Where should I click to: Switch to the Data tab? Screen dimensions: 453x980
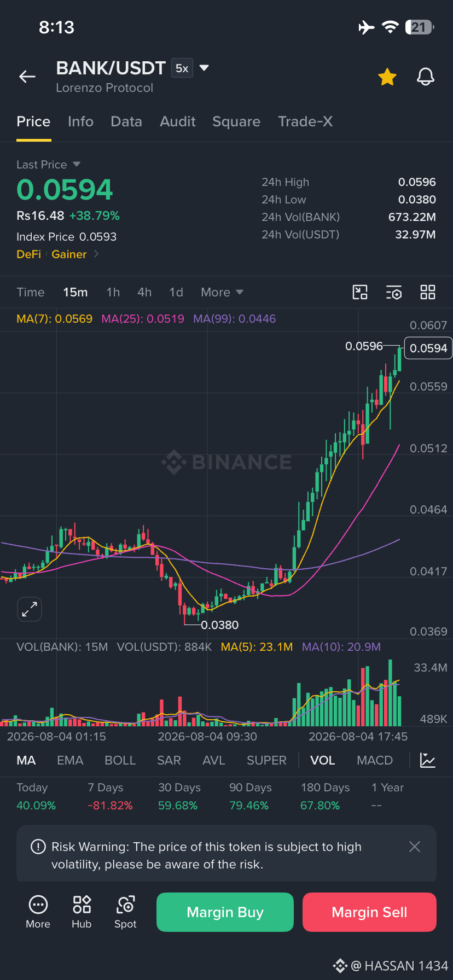pyautogui.click(x=126, y=121)
